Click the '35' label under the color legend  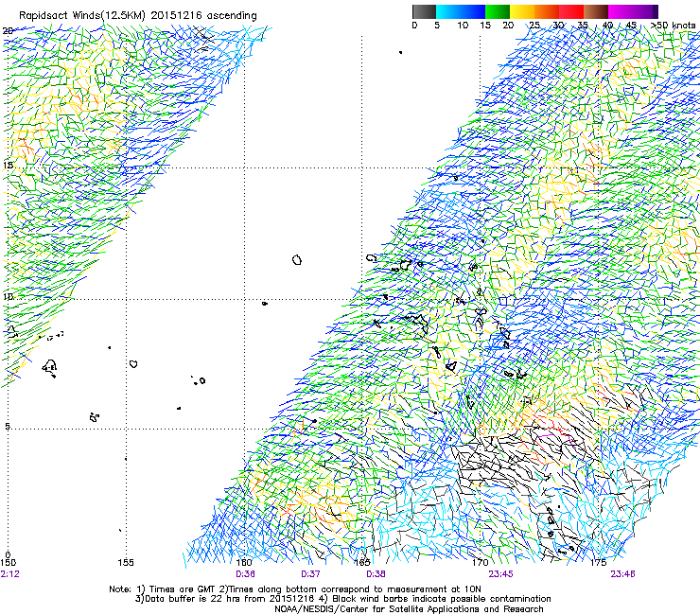(583, 26)
